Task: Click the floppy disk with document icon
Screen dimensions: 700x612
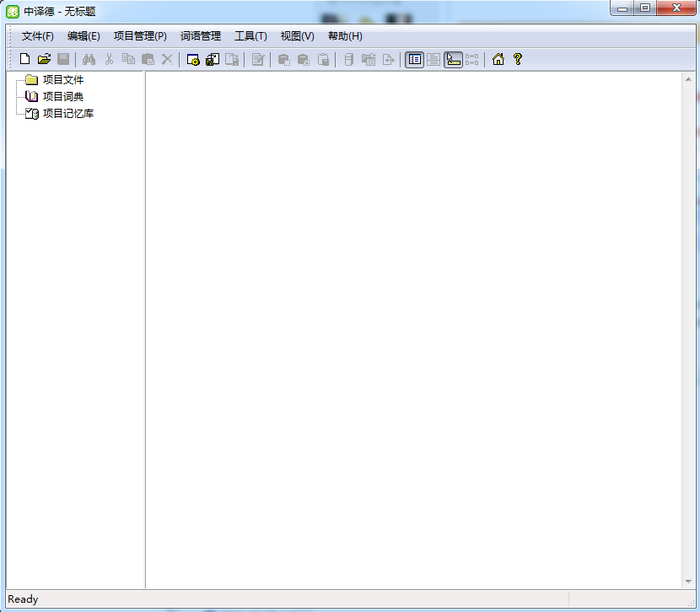Action: pyautogui.click(x=213, y=59)
